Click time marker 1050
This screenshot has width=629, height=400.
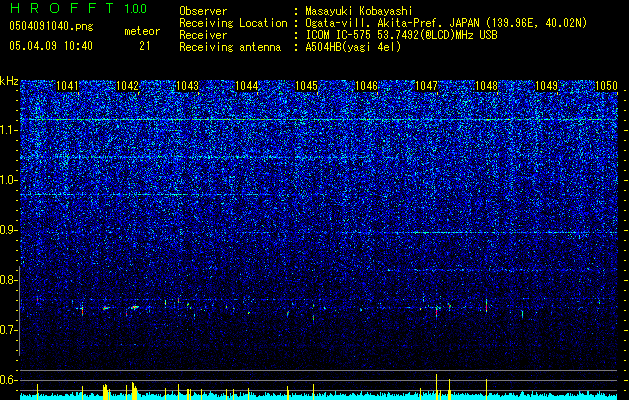[x=606, y=86]
